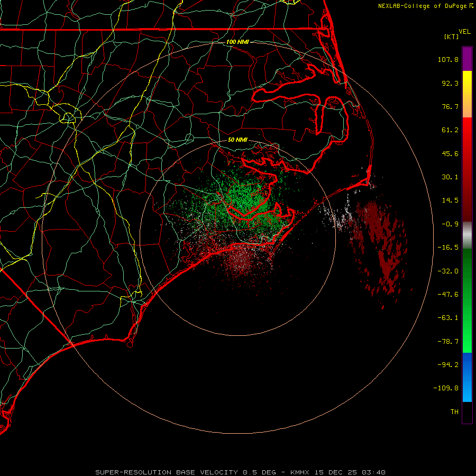Screen dimensions: 476x476
Task: Select the -63.1 scale value
Action: (448, 318)
